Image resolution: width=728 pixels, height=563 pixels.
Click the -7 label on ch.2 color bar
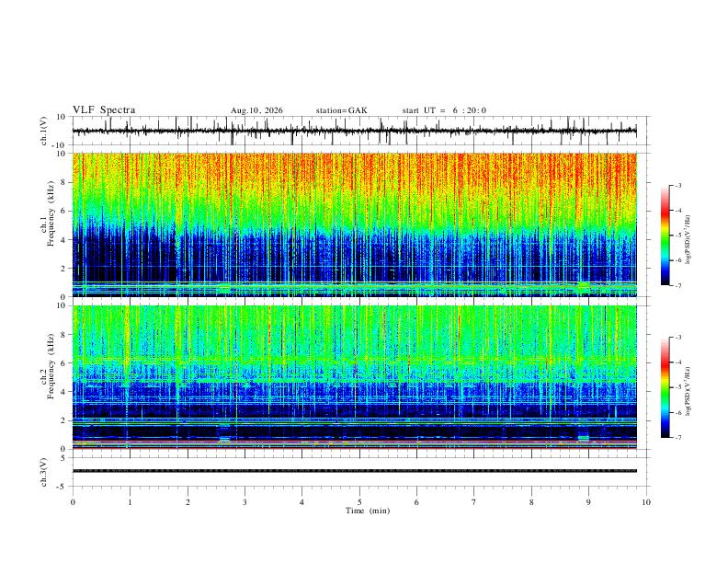point(677,438)
